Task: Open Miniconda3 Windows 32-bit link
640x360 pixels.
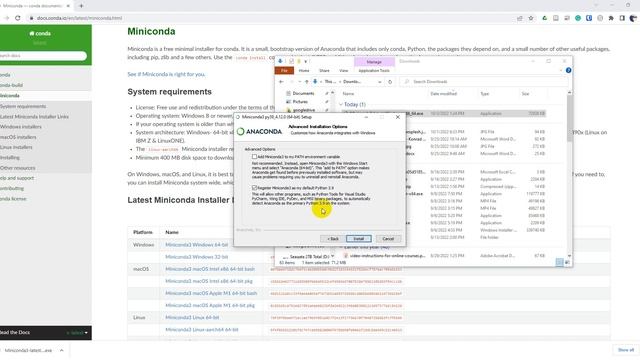Action: [x=196, y=257]
